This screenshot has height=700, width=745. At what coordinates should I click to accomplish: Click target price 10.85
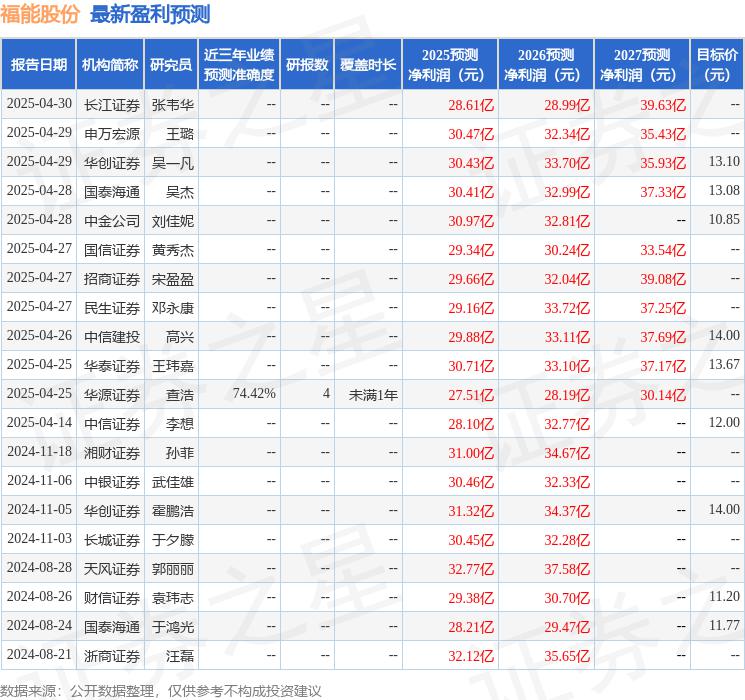coord(724,220)
